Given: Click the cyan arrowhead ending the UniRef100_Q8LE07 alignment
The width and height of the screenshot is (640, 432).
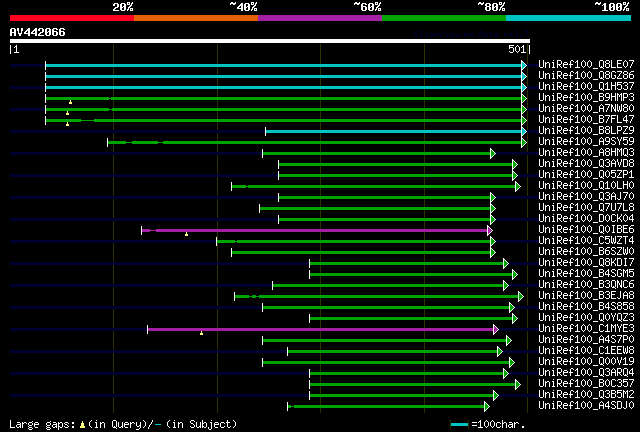Looking at the screenshot, I should (524, 65).
